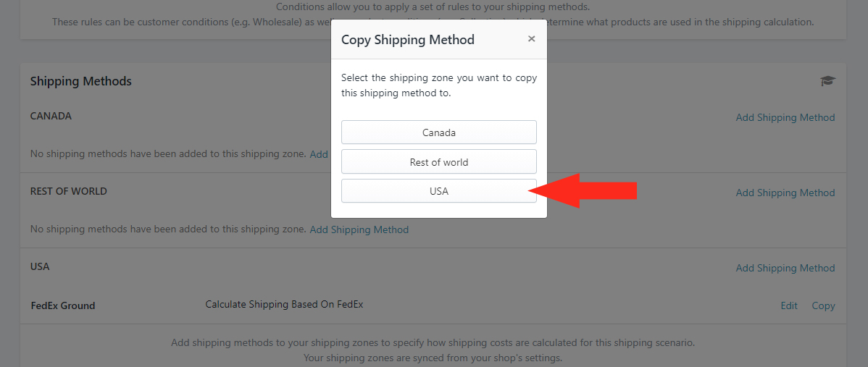The width and height of the screenshot is (868, 367).
Task: Edit the FedEx Ground shipping method
Action: pyautogui.click(x=789, y=305)
